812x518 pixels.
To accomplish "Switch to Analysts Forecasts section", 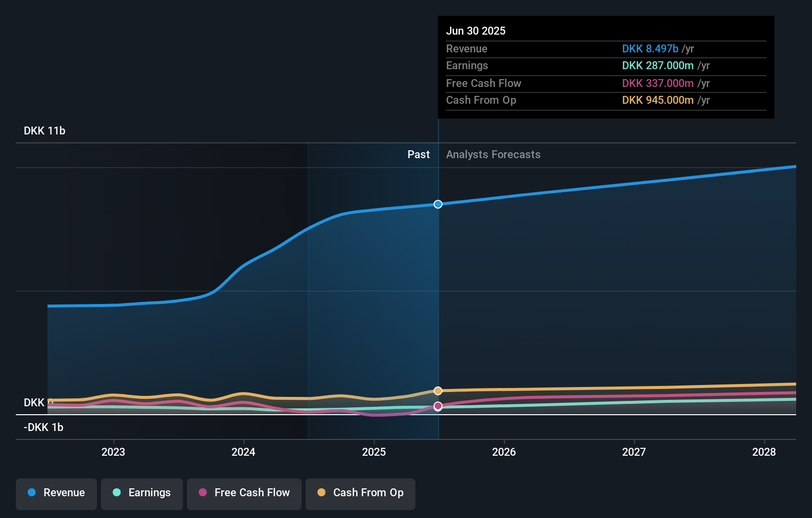I will pyautogui.click(x=493, y=154).
